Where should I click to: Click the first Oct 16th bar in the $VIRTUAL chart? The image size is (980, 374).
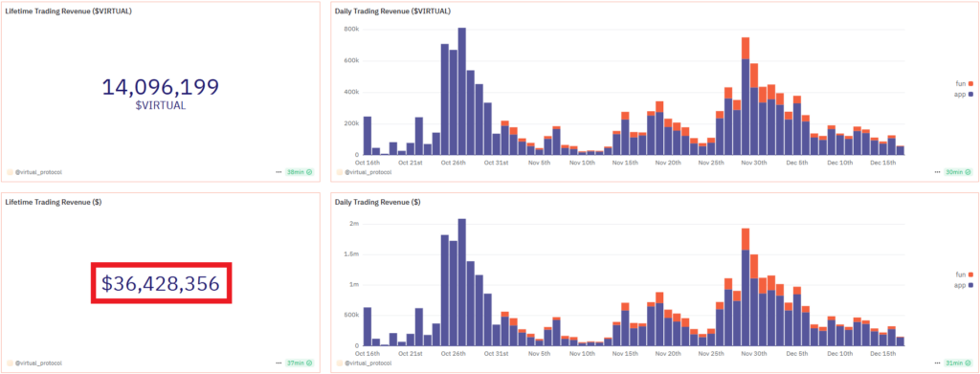pyautogui.click(x=367, y=136)
